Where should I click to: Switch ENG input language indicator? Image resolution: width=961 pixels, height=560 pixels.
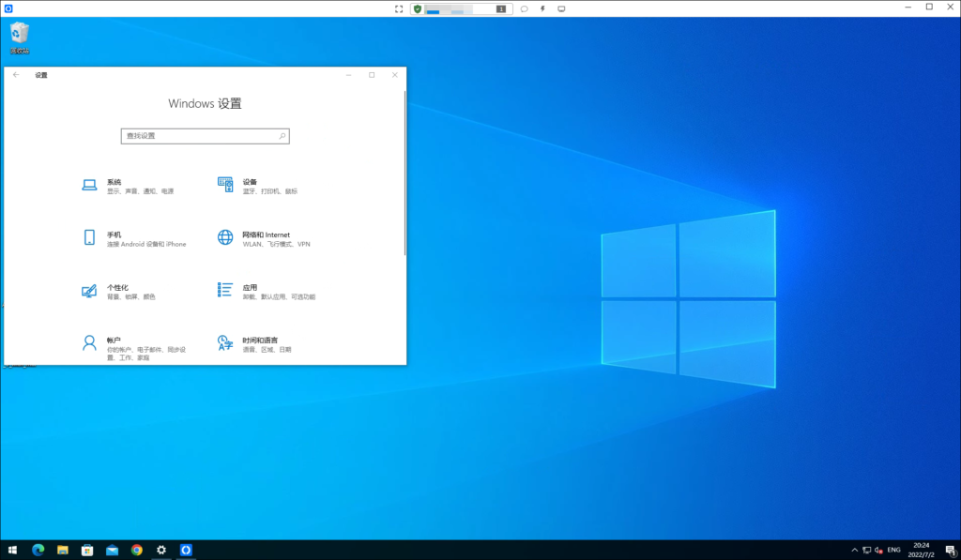894,550
